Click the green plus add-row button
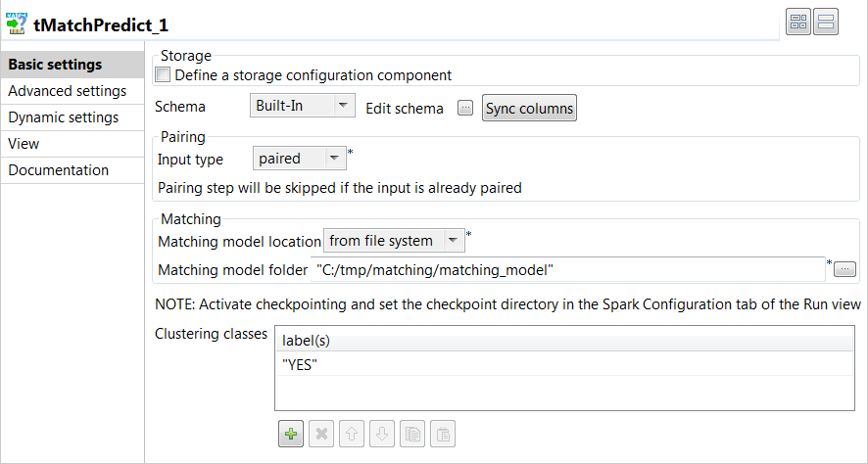 click(x=291, y=435)
